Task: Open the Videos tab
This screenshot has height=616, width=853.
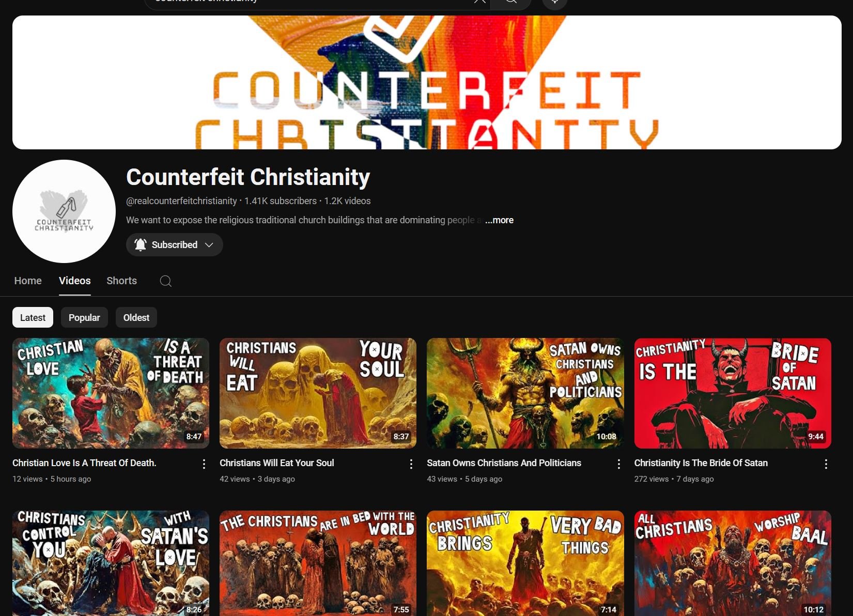Action: 75,281
